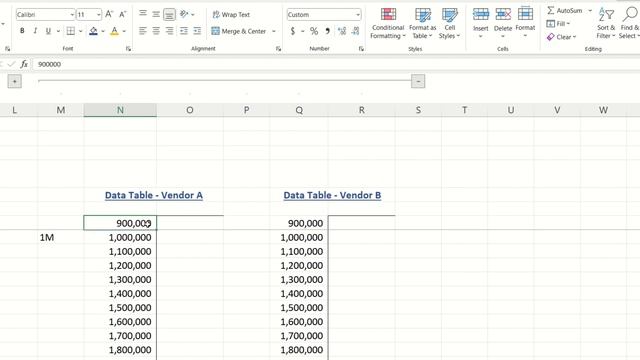640x360 pixels.
Task: Select Data Table - Vendor B heading
Action: 332,195
